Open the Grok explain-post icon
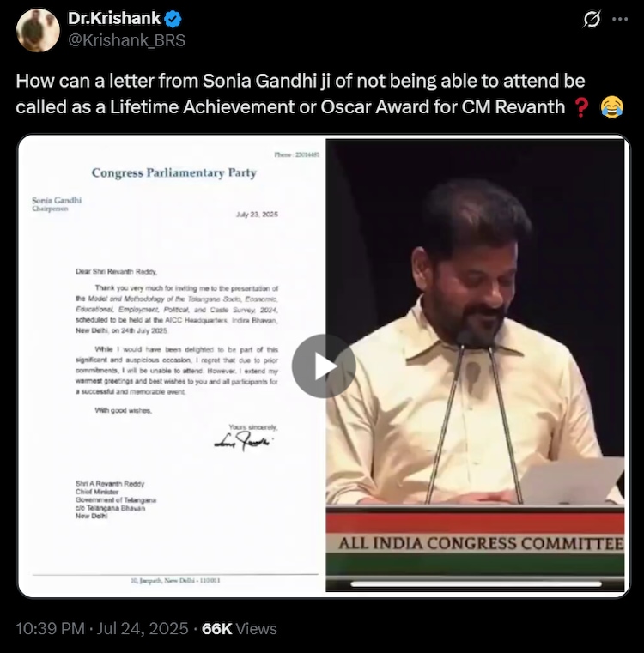The width and height of the screenshot is (644, 653). (x=592, y=19)
